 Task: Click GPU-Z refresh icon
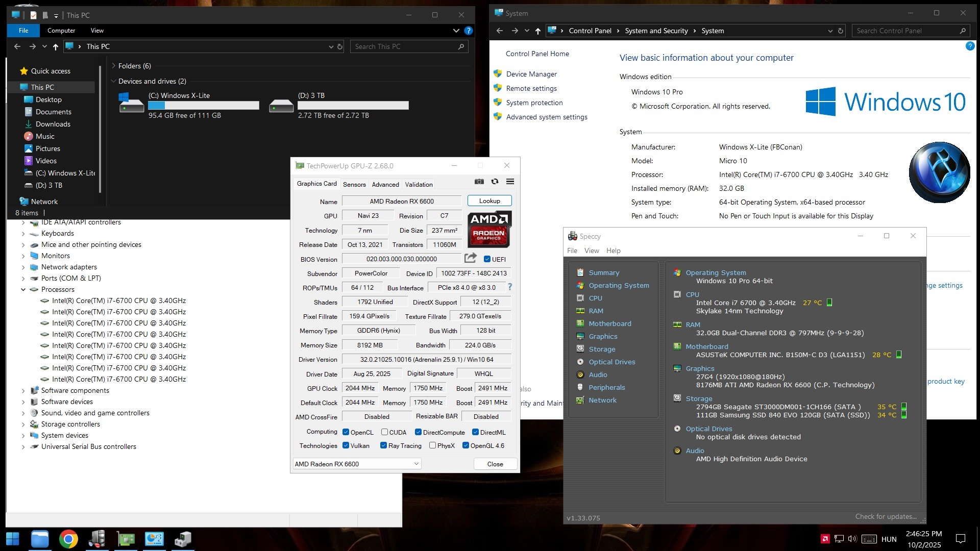[495, 182]
